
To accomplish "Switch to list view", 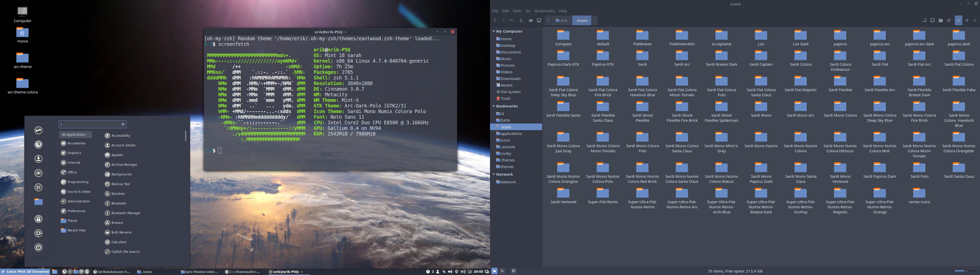I will pyautogui.click(x=967, y=21).
